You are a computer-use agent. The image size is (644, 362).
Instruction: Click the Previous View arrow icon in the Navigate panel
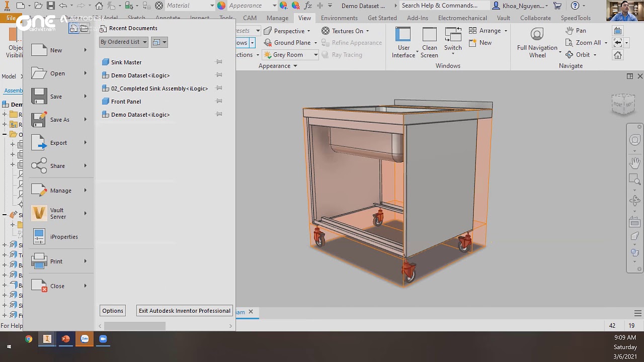tap(618, 43)
